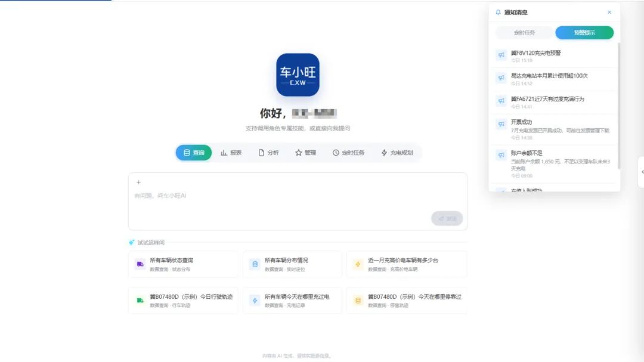This screenshot has height=362, width=644.
Task: Click the 发送 send button
Action: point(447,219)
